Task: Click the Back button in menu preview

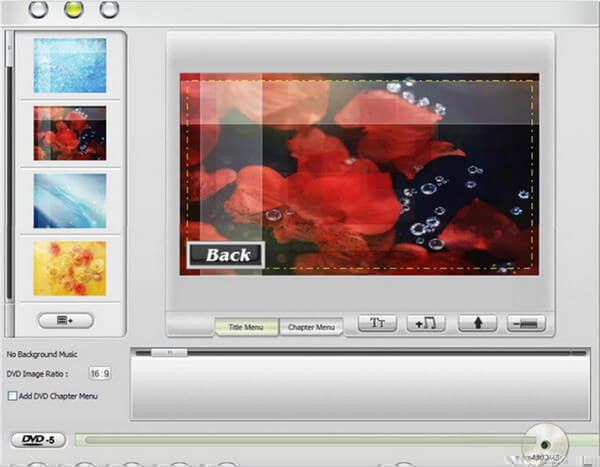Action: click(x=226, y=255)
